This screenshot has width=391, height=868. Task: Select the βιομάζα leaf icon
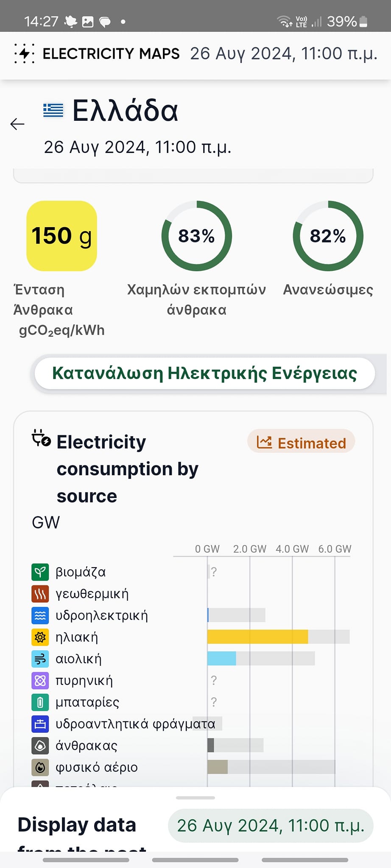coord(40,572)
